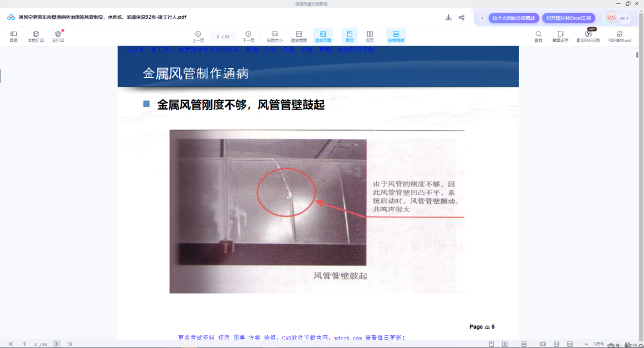Image resolution: width=644 pixels, height=348 pixels.
Task: Click 打开图片转Excel工具 button
Action: [x=569, y=18]
